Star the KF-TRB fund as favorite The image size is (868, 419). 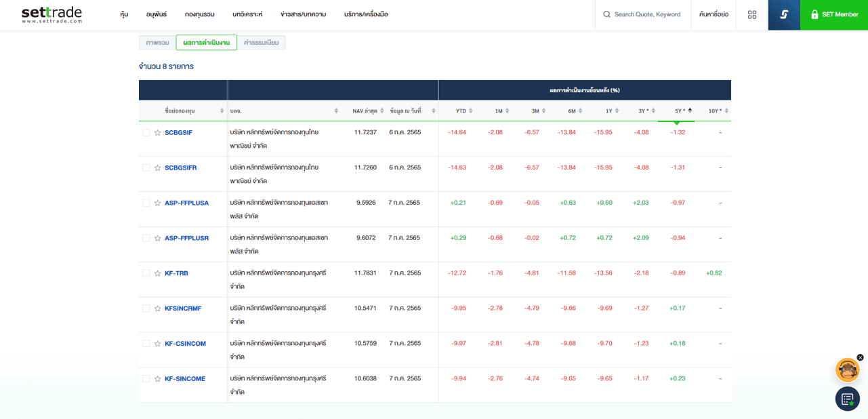(157, 273)
